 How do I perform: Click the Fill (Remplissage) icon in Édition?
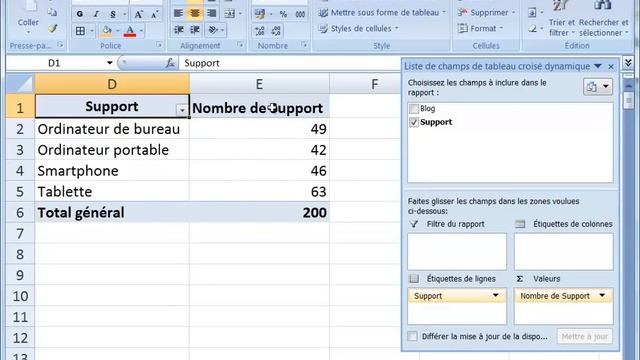click(x=532, y=13)
